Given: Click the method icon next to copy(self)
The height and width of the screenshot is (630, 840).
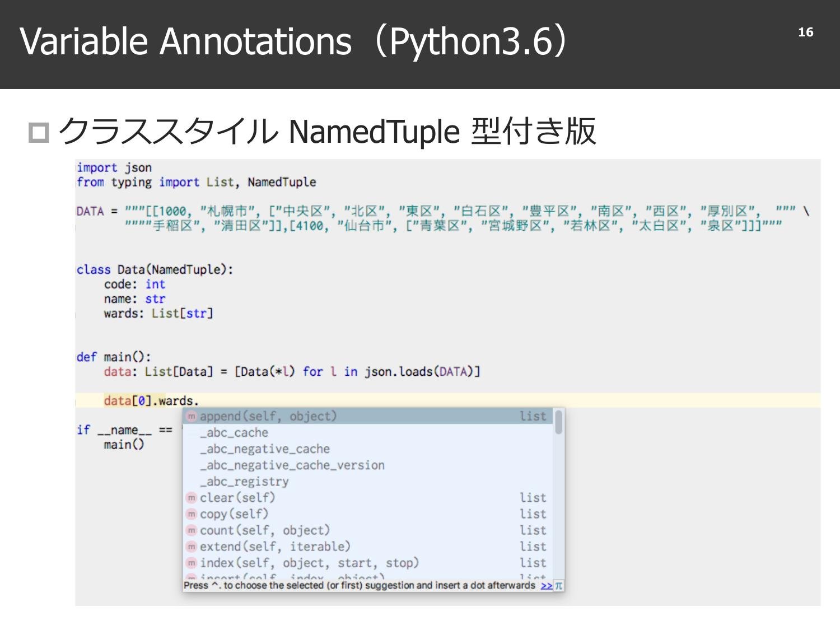Looking at the screenshot, I should coord(192,514).
